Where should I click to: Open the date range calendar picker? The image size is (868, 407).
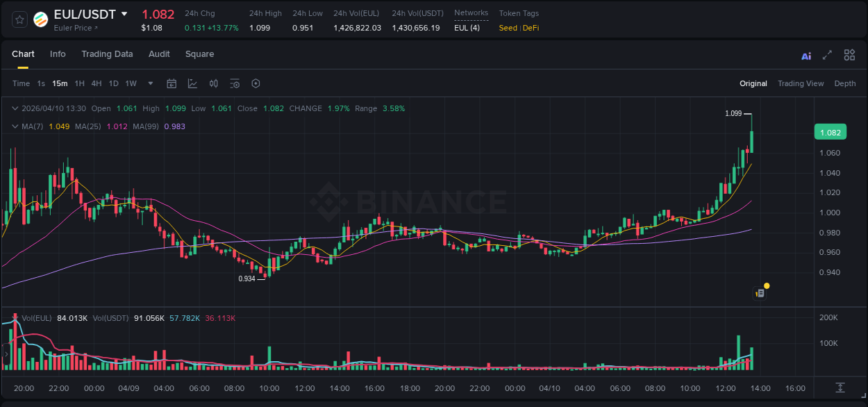coord(172,83)
